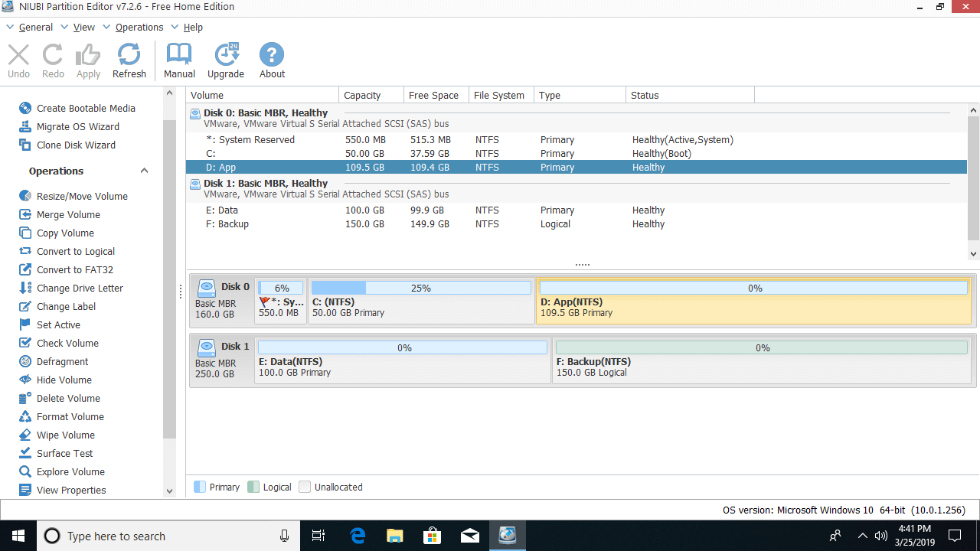Click the Clone Disk Wizard option
This screenshot has width=980, height=551.
click(76, 145)
